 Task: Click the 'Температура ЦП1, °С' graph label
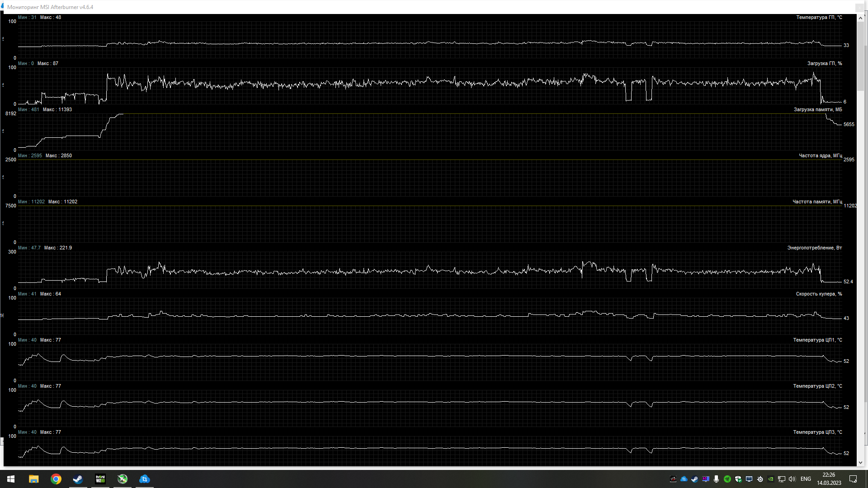tap(818, 340)
